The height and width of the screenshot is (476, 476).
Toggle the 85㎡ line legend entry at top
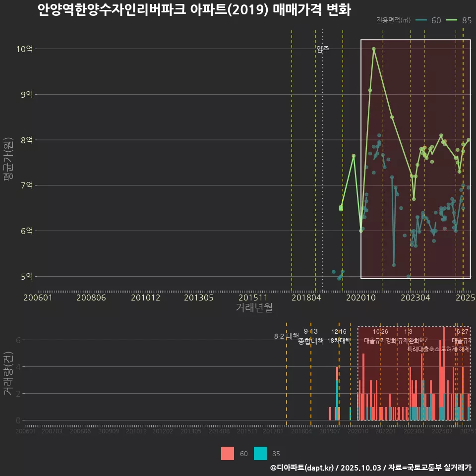point(459,20)
